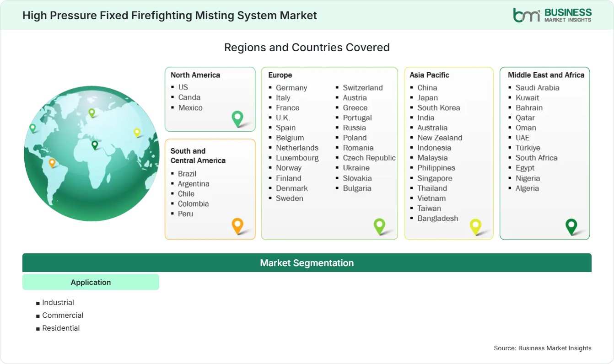Click South Africa in Middle East and Africa list

coord(537,158)
